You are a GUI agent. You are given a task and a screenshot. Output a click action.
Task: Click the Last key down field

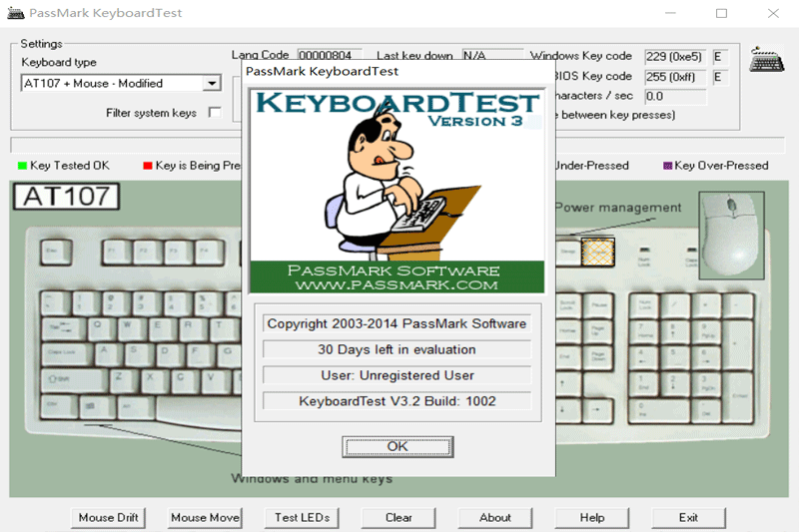point(492,55)
